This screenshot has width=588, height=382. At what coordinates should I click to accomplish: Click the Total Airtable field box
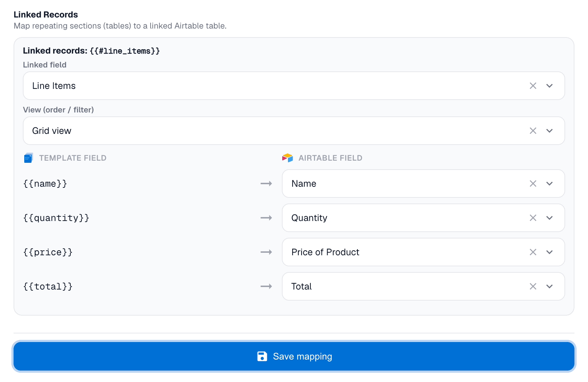[424, 286]
